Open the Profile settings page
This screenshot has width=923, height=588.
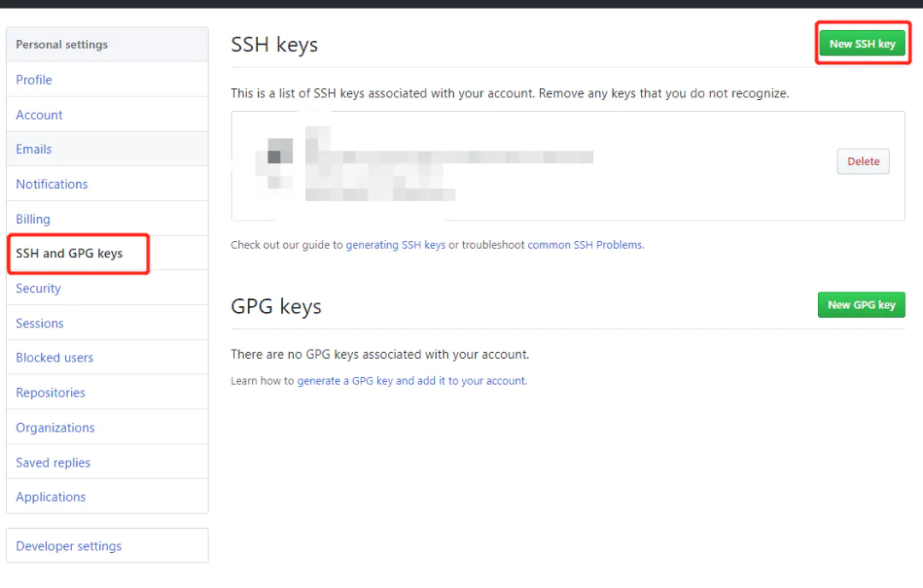coord(34,79)
